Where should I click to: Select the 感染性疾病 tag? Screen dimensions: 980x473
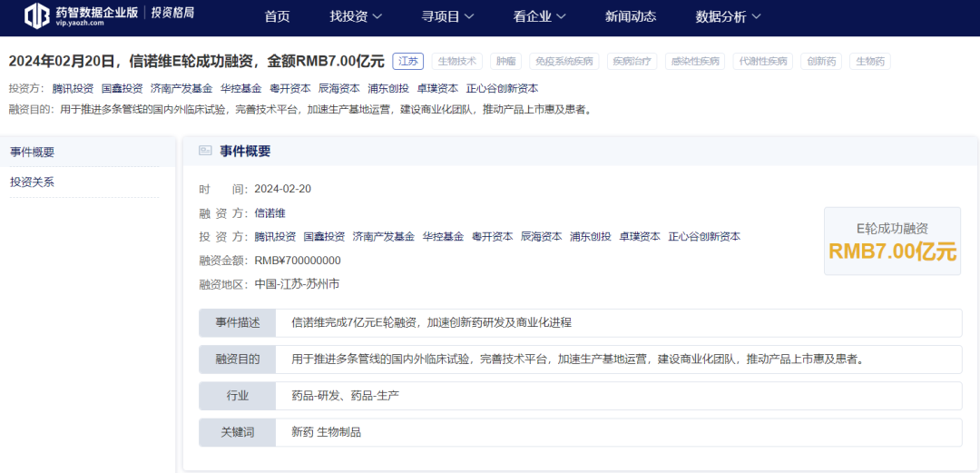pos(695,62)
